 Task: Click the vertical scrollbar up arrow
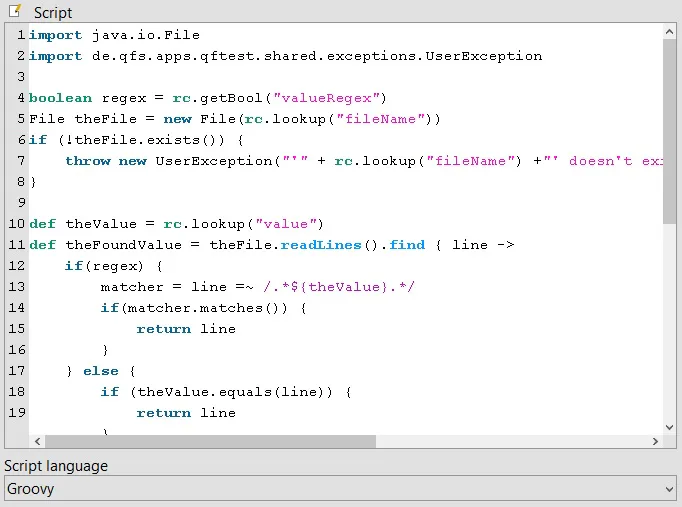click(669, 32)
